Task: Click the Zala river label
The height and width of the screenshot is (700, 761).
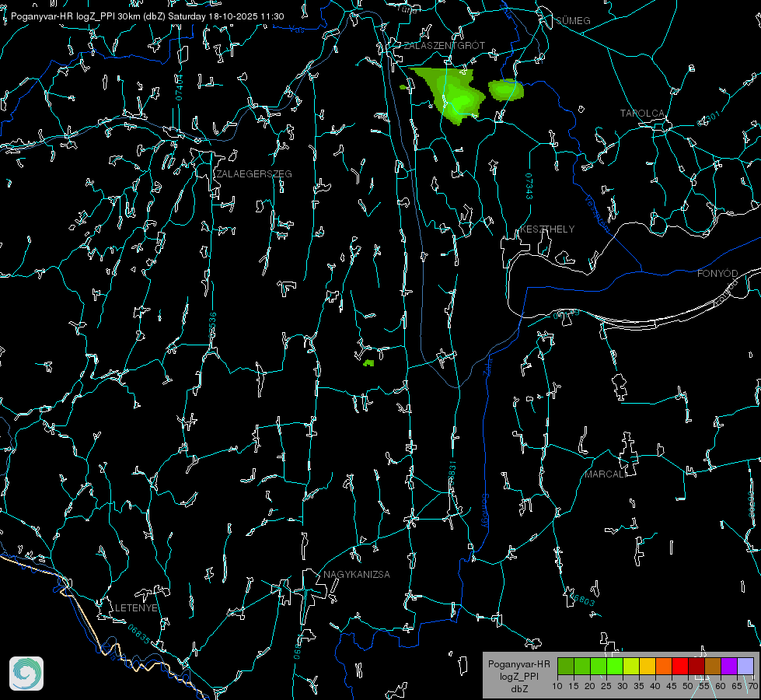Action: [x=487, y=366]
